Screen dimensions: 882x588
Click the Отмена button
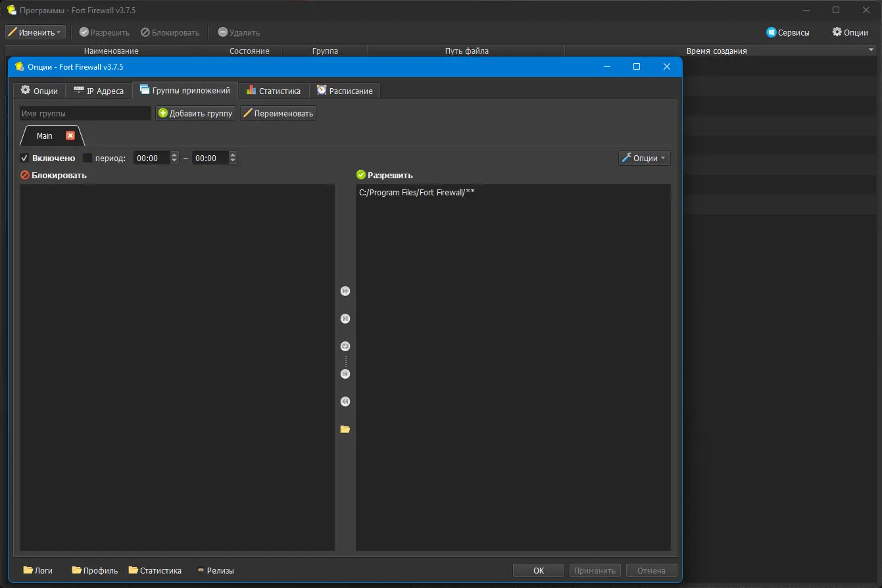(652, 570)
